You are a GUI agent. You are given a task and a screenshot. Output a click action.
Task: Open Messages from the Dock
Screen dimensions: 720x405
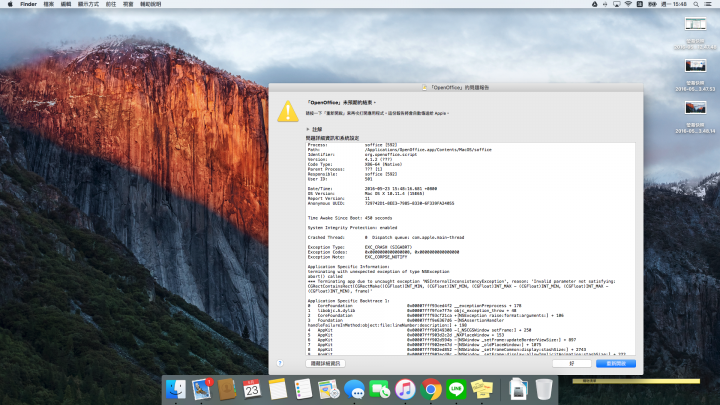(x=354, y=389)
